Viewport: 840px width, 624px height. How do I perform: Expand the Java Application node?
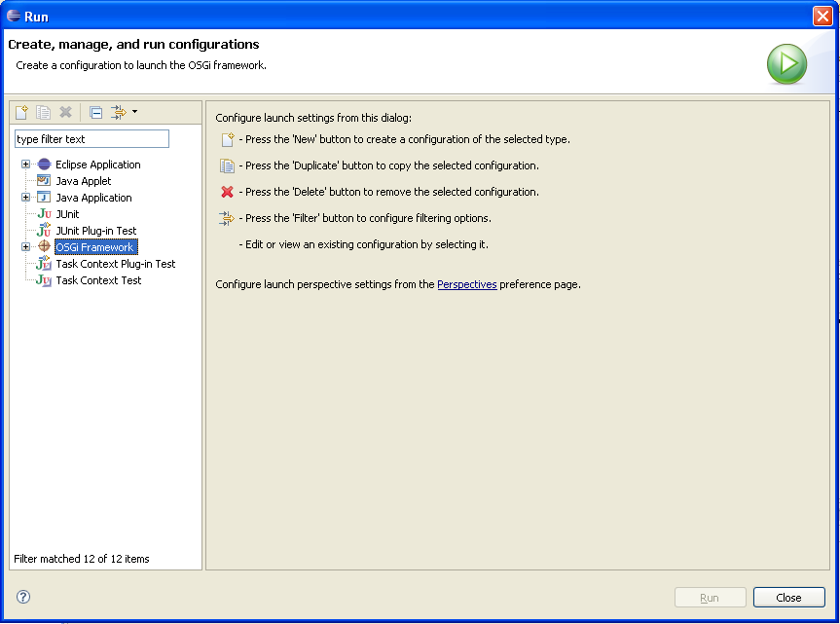(x=25, y=198)
